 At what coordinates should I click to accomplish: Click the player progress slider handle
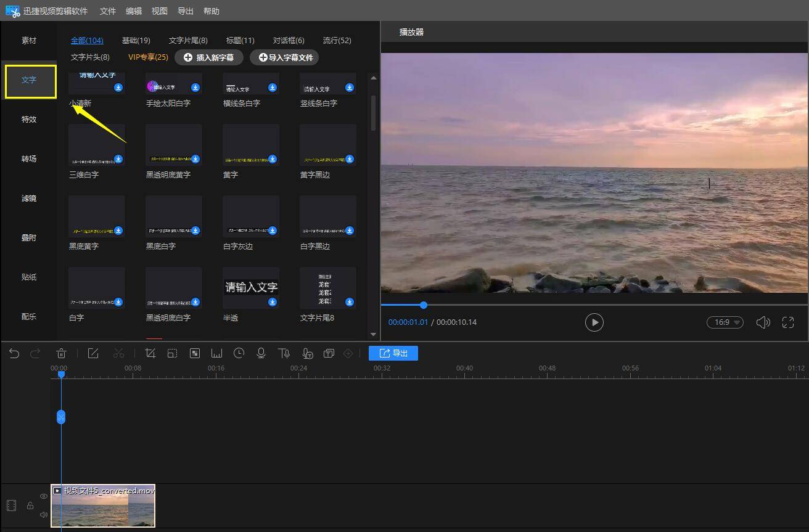pyautogui.click(x=424, y=305)
